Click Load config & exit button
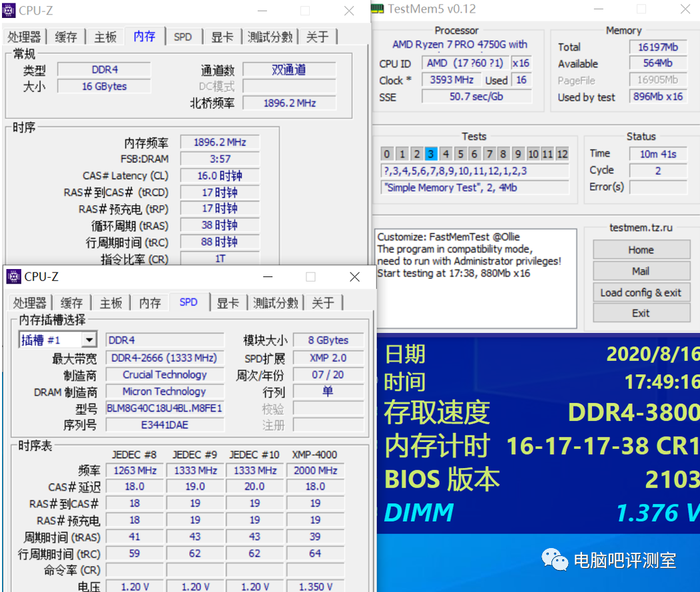The width and height of the screenshot is (700, 592). pos(641,292)
